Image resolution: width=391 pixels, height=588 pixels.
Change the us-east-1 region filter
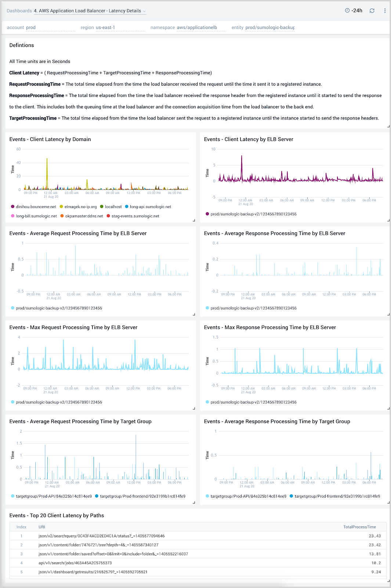click(105, 27)
